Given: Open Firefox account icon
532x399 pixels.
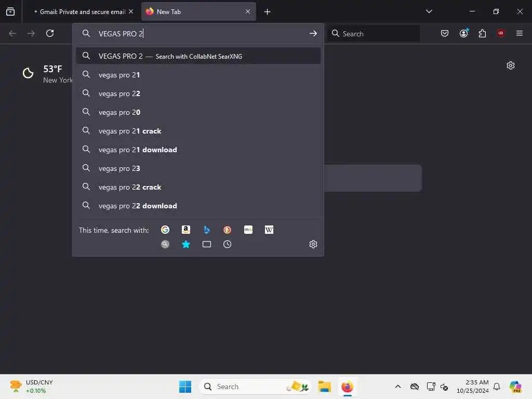Looking at the screenshot, I should [464, 33].
